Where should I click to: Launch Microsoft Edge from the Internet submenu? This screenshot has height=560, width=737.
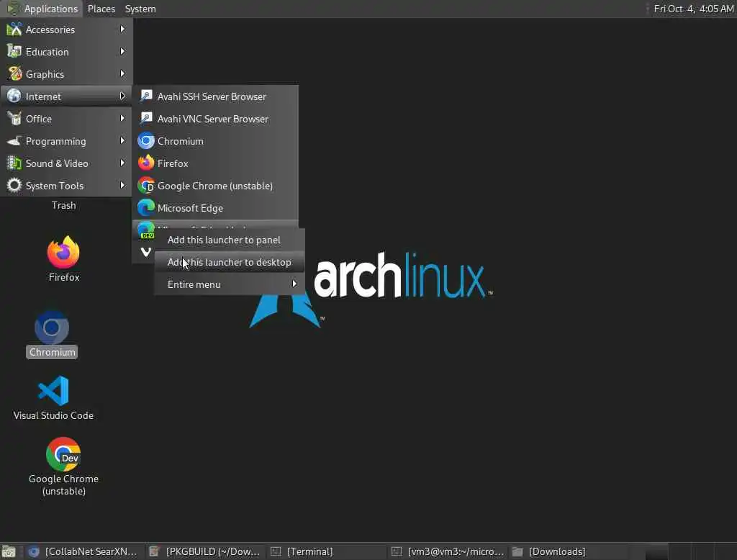[x=215, y=208]
